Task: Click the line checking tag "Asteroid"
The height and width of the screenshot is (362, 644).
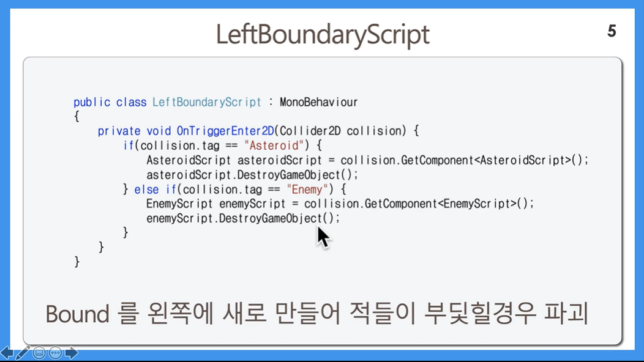Action: (223, 146)
